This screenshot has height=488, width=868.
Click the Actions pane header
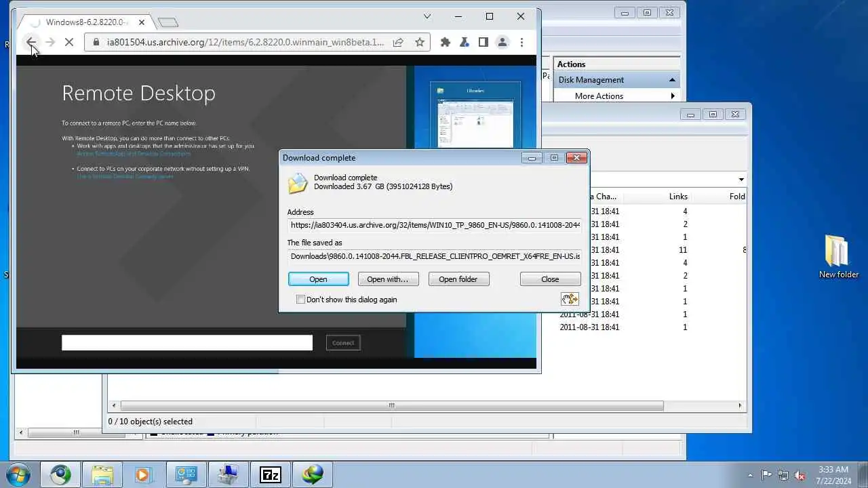[x=617, y=64]
